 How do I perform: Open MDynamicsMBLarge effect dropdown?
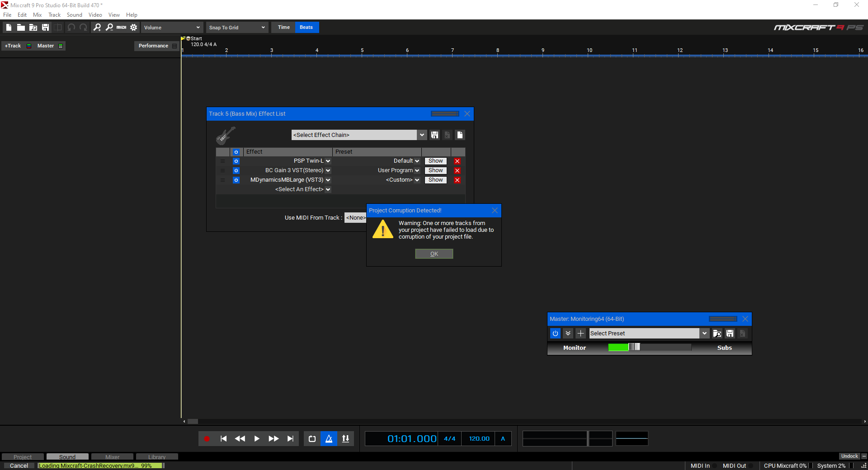(x=328, y=180)
